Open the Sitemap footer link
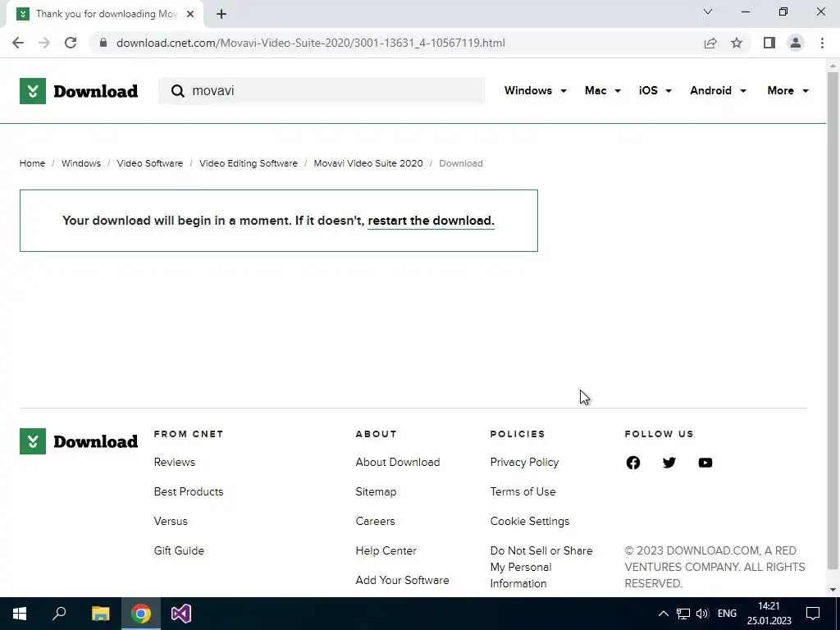This screenshot has height=630, width=840. [376, 492]
